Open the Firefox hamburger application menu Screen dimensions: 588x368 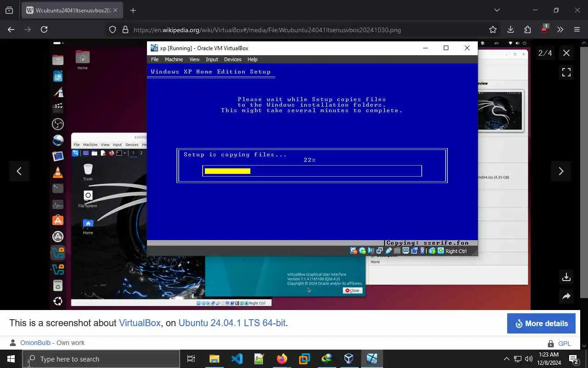(577, 29)
